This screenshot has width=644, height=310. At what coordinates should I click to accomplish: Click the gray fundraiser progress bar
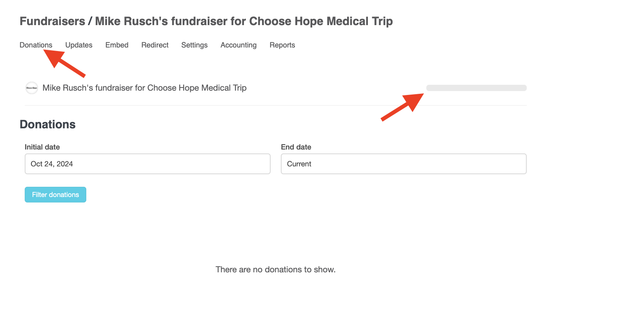[476, 88]
